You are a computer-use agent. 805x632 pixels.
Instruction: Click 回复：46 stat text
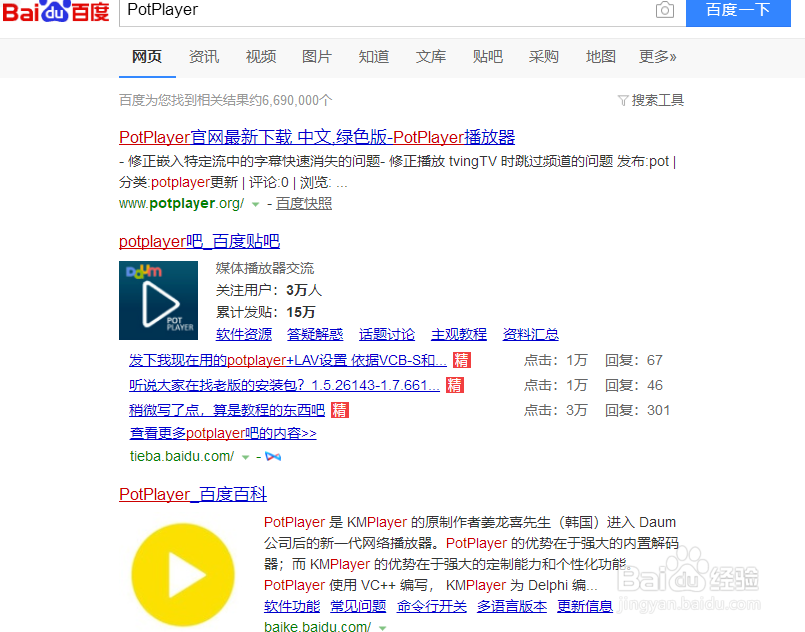click(634, 385)
